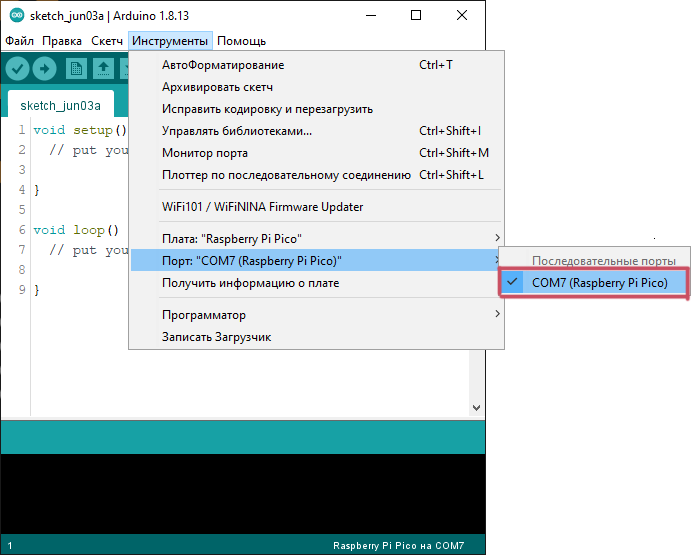Switch to the sketch_jun03a tab
691x555 pixels.
[61, 106]
